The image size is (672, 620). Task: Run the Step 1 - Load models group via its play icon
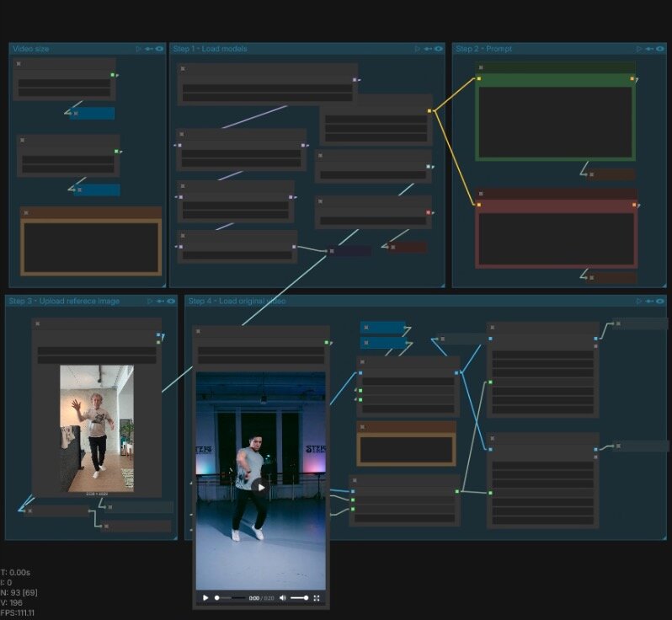418,49
